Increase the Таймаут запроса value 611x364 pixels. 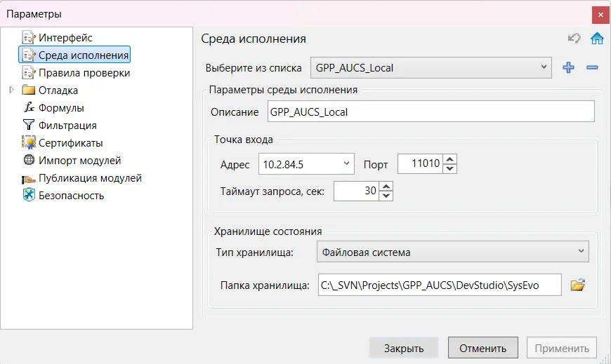click(386, 187)
